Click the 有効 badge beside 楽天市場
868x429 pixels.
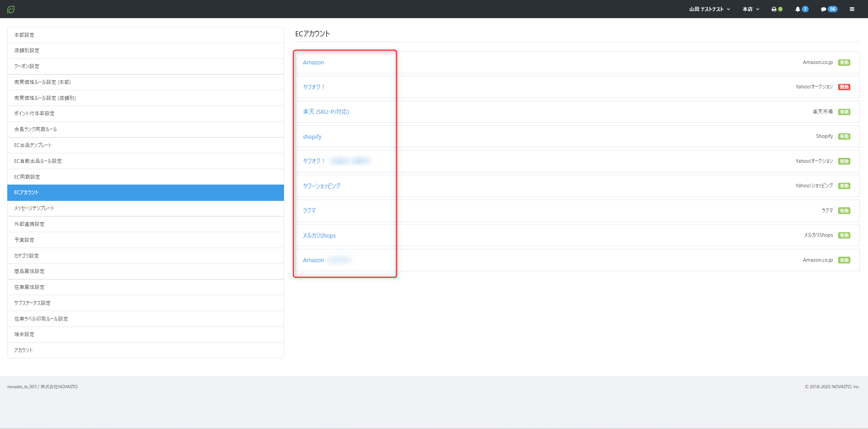coord(844,112)
